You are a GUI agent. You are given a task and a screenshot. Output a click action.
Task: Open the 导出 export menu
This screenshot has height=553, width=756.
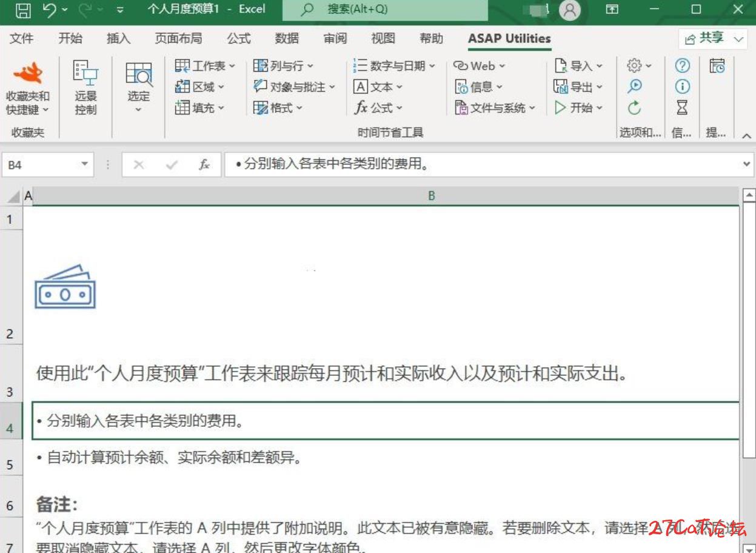pos(579,87)
